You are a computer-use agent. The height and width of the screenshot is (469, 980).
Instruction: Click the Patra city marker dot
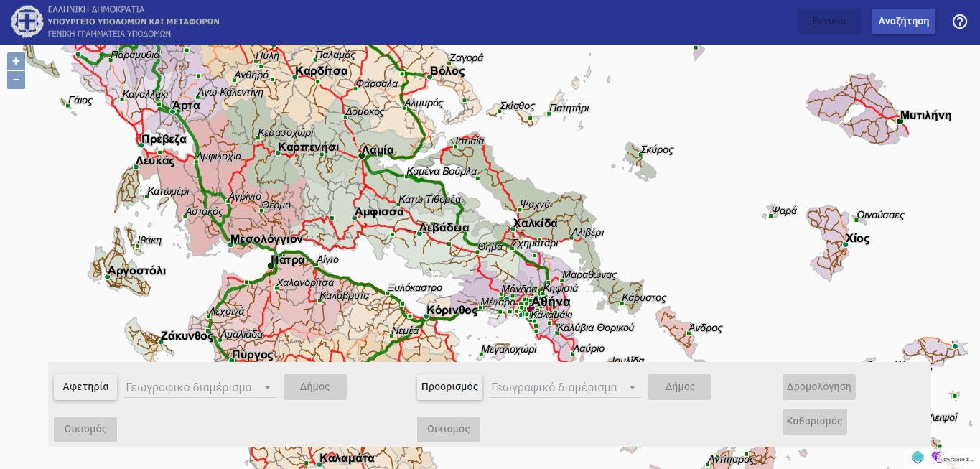pos(271,266)
